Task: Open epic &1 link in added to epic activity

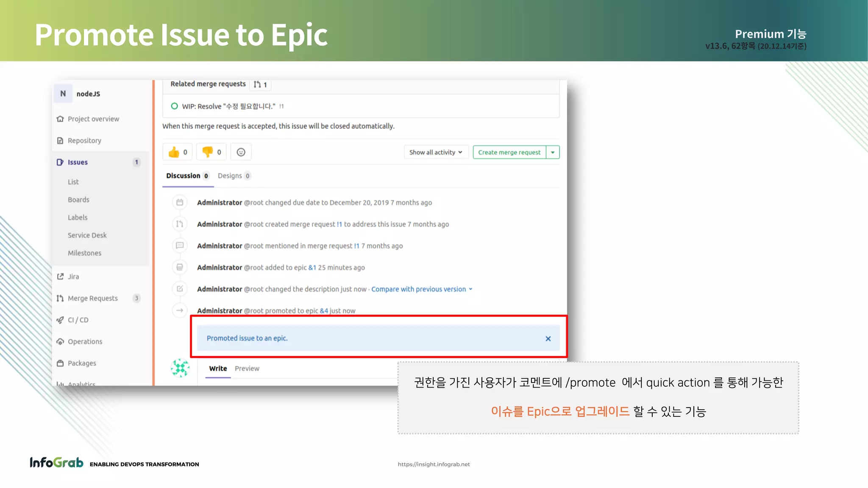Action: click(312, 267)
